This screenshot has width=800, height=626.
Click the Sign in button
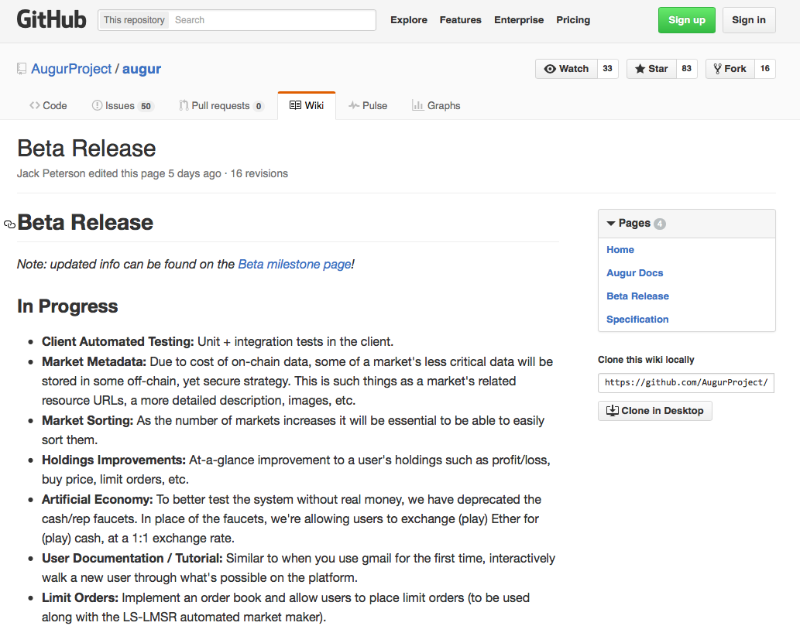point(748,20)
